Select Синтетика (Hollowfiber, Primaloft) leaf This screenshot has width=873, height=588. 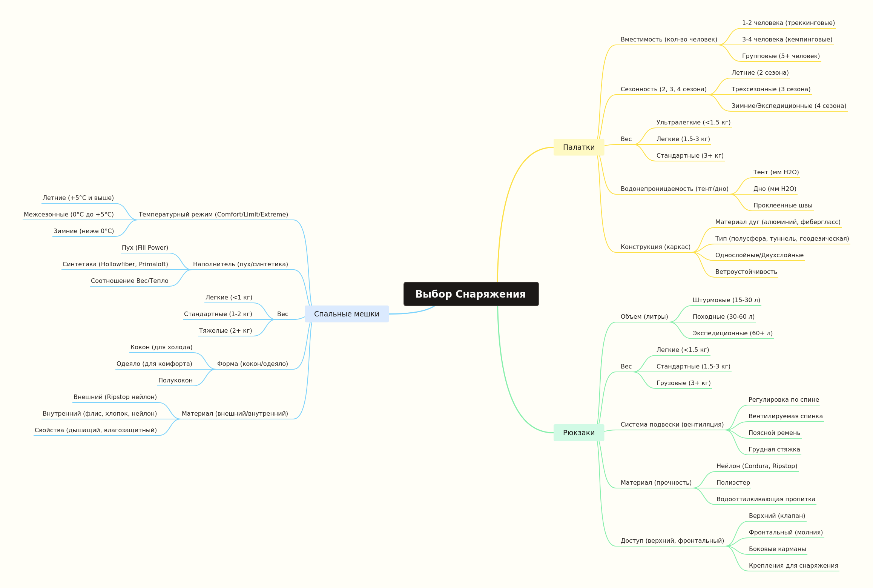(115, 264)
